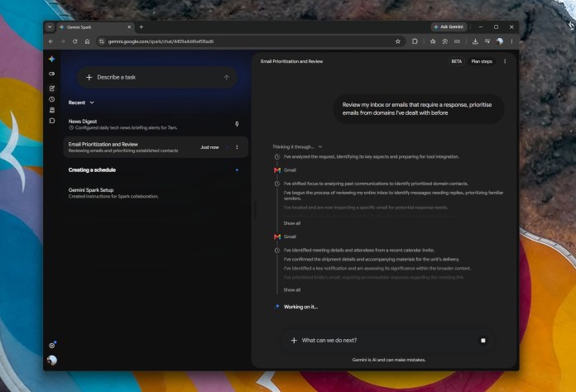The width and height of the screenshot is (576, 392).
Task: Open Chrome three-dot menu
Action: pos(511,41)
